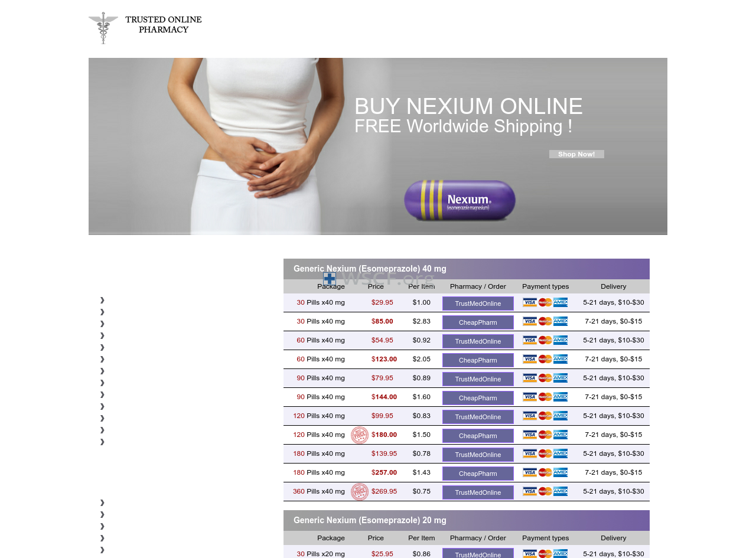Click the $85.00 price text
The height and width of the screenshot is (558, 756).
click(x=382, y=321)
